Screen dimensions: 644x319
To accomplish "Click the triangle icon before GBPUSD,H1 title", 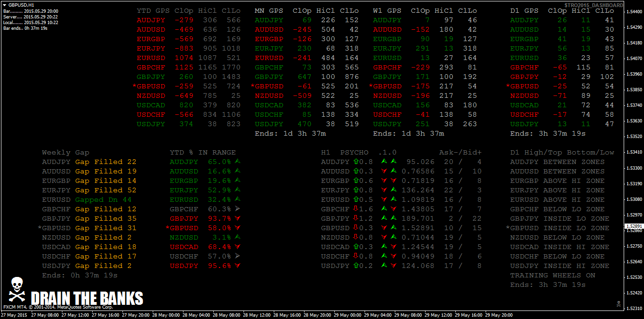I will [4, 5].
